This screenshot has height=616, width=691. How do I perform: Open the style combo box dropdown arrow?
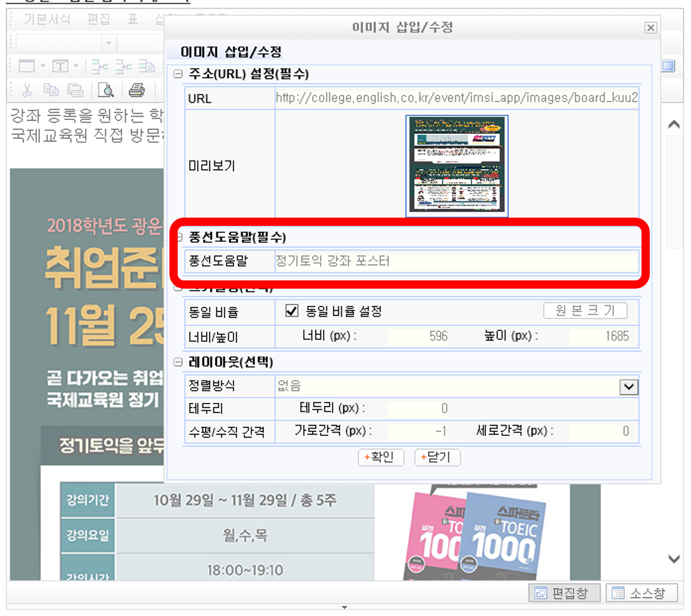click(109, 43)
